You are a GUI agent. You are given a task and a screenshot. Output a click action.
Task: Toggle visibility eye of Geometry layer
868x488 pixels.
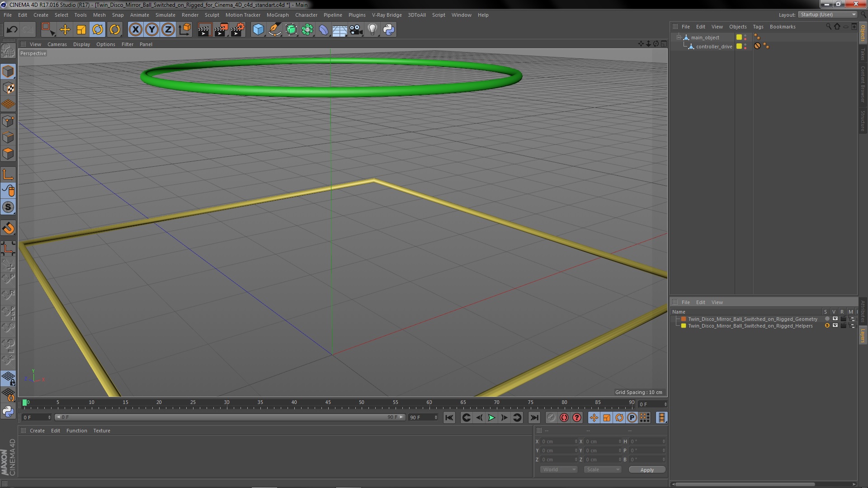pos(835,319)
